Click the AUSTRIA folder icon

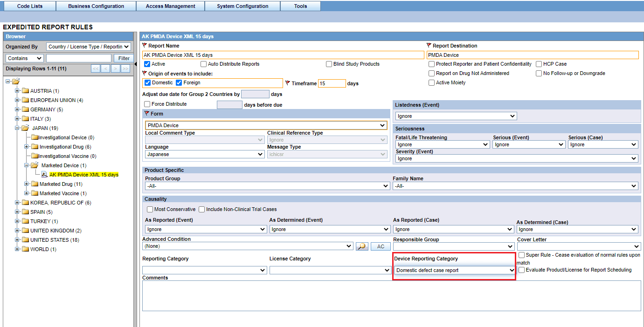click(25, 91)
